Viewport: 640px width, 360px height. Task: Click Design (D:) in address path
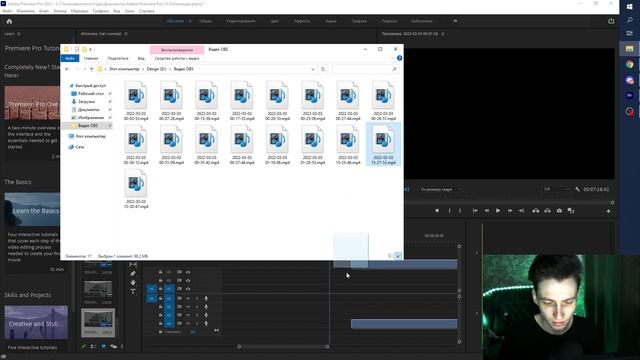[156, 69]
